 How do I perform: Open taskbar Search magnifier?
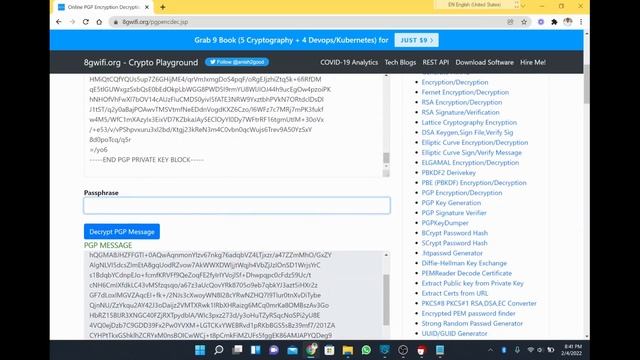tap(219, 350)
